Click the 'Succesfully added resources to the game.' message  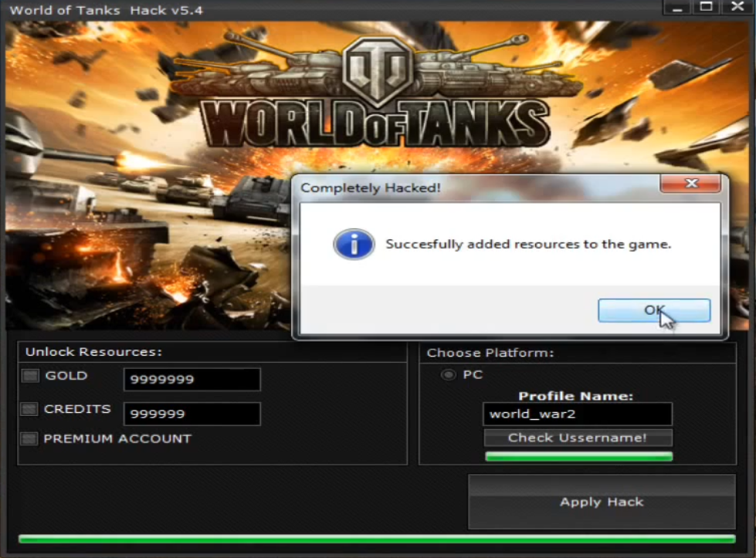[x=528, y=245]
